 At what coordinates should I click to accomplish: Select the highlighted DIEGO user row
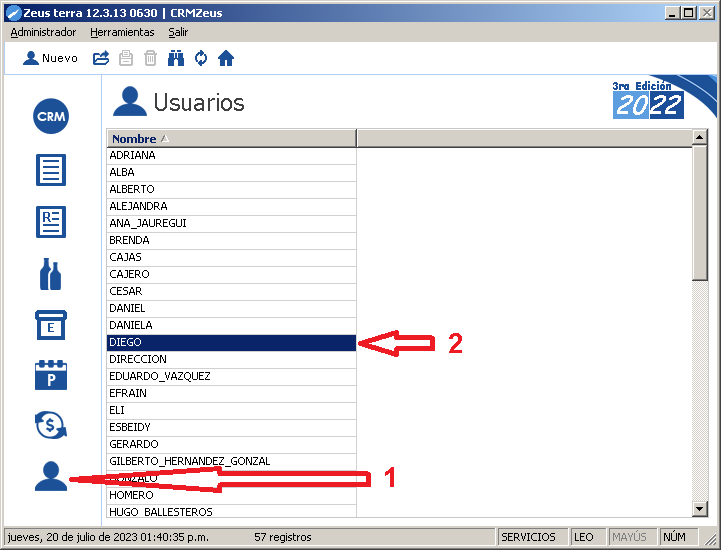pyautogui.click(x=232, y=343)
